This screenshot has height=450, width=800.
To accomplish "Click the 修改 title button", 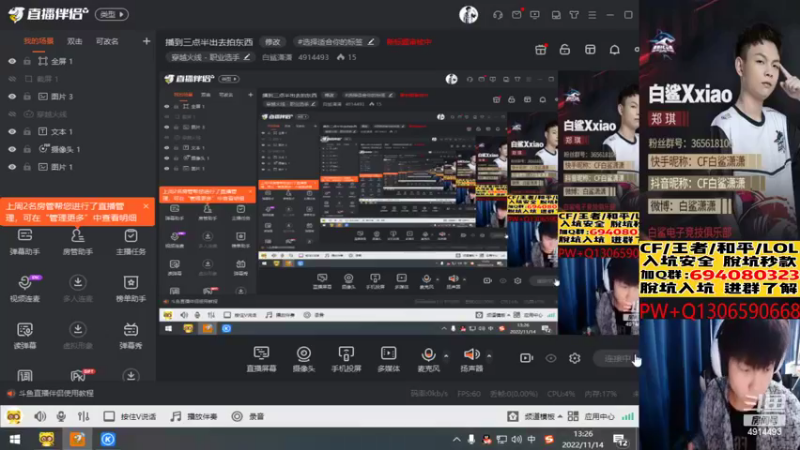I will pos(273,42).
